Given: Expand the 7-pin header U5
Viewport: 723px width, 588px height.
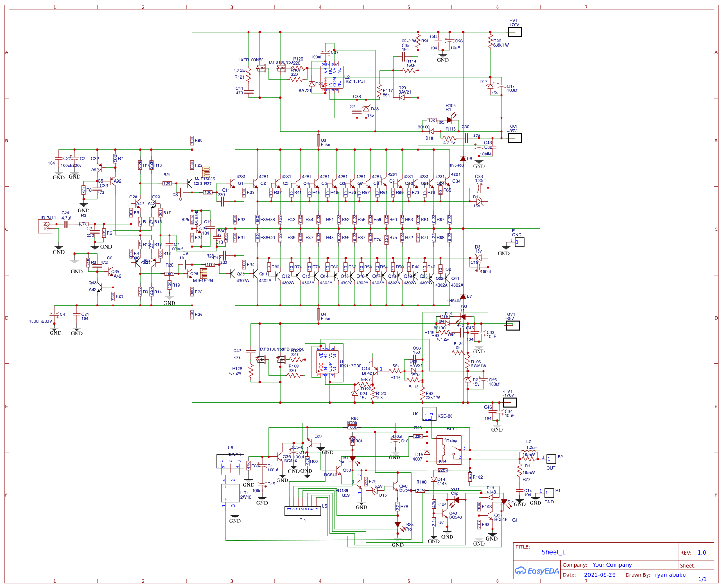Looking at the screenshot, I should pyautogui.click(x=302, y=511).
